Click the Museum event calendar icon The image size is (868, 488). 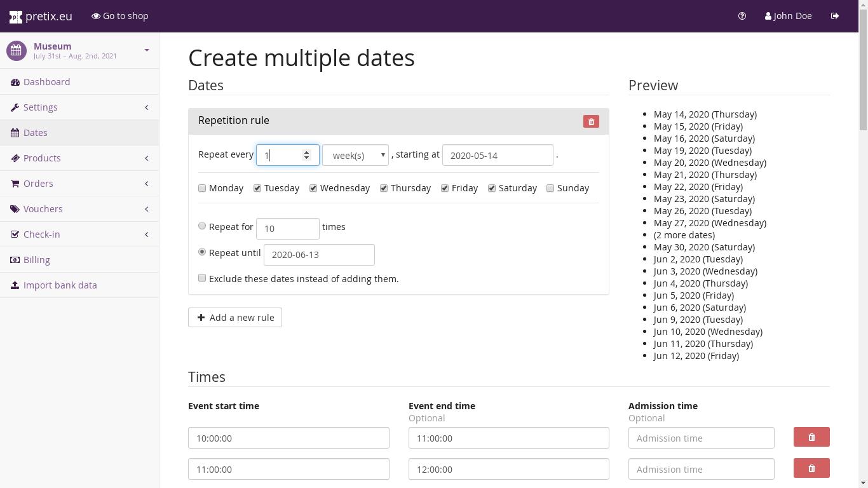click(17, 51)
